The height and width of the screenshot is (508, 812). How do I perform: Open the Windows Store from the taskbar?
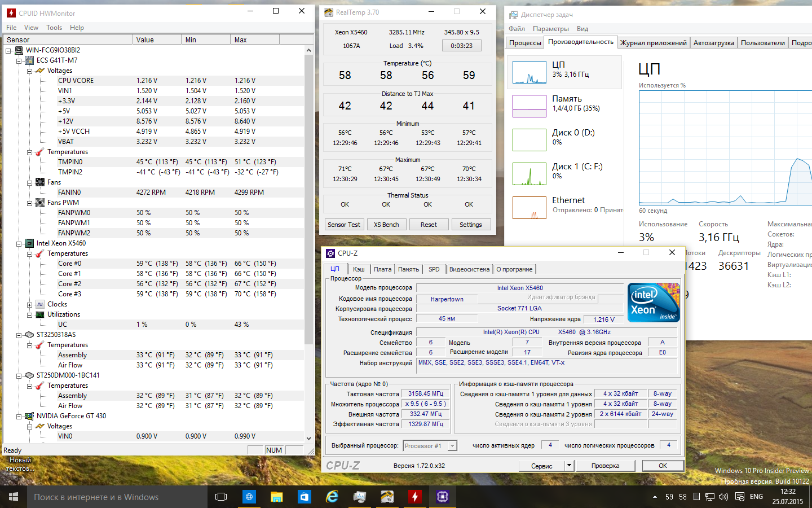(304, 497)
